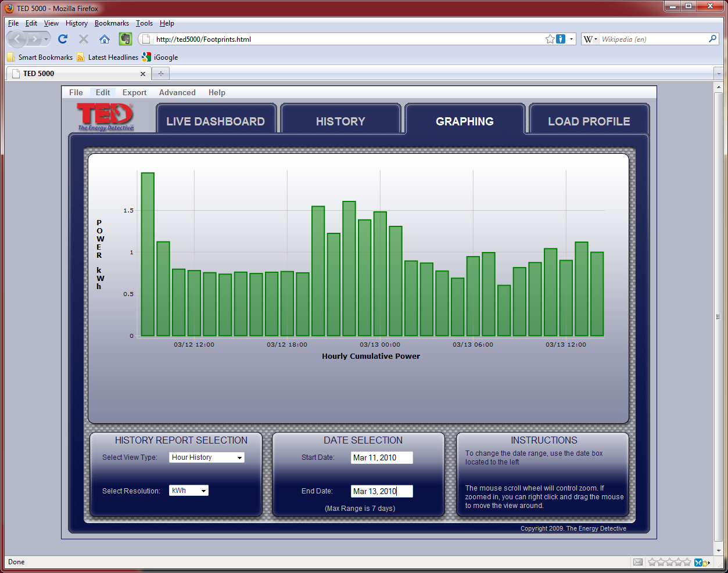The height and width of the screenshot is (573, 728).
Task: Click the mail icon in the status bar
Action: [x=638, y=562]
